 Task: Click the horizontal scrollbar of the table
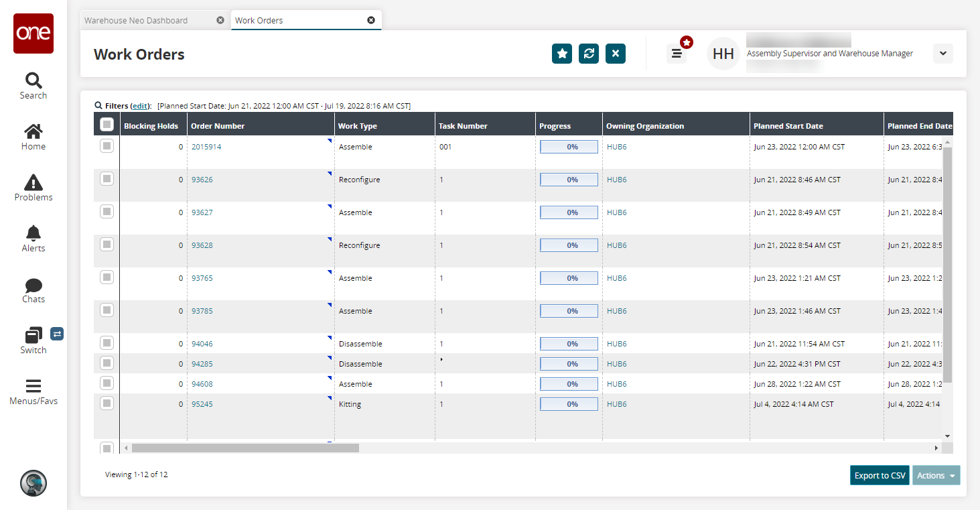pyautogui.click(x=245, y=448)
